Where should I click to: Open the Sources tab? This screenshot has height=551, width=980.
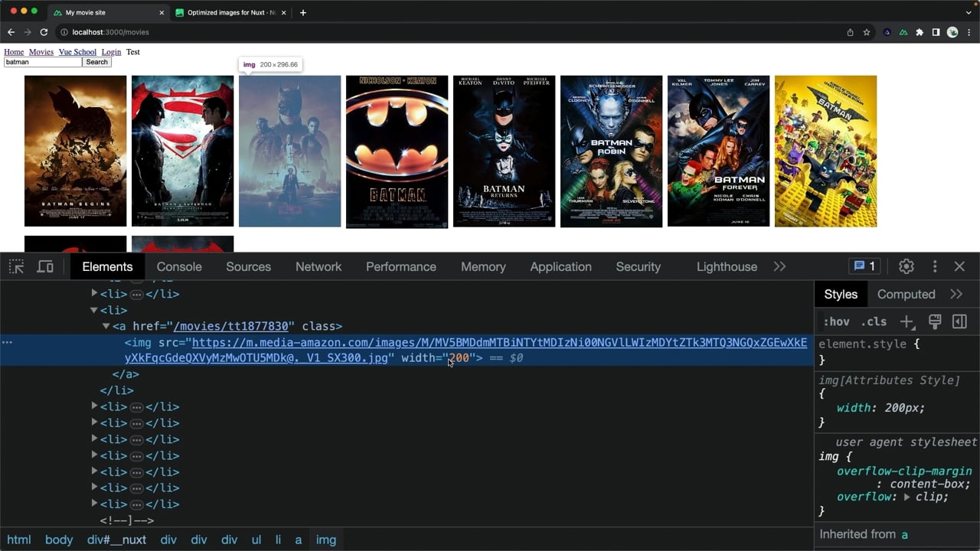coord(248,266)
